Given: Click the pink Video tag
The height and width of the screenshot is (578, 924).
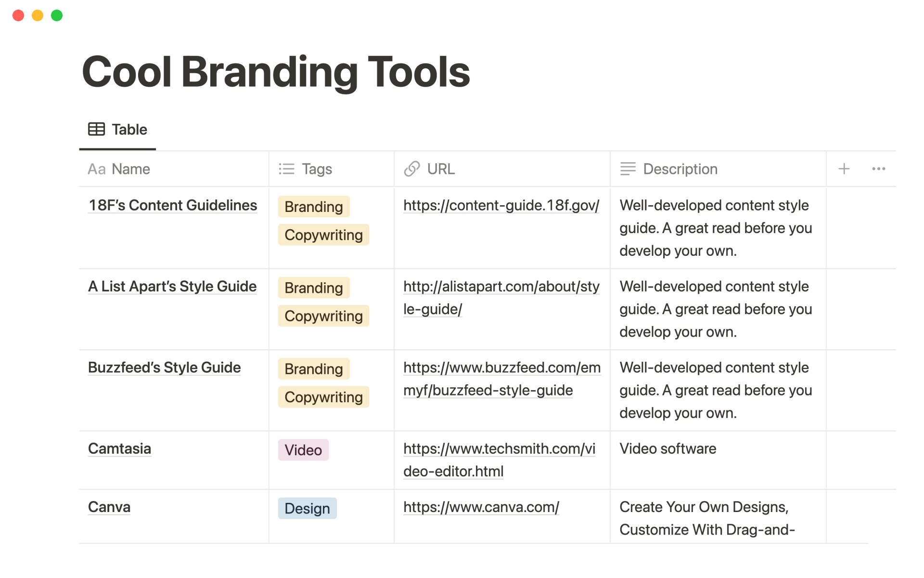Looking at the screenshot, I should (x=303, y=450).
